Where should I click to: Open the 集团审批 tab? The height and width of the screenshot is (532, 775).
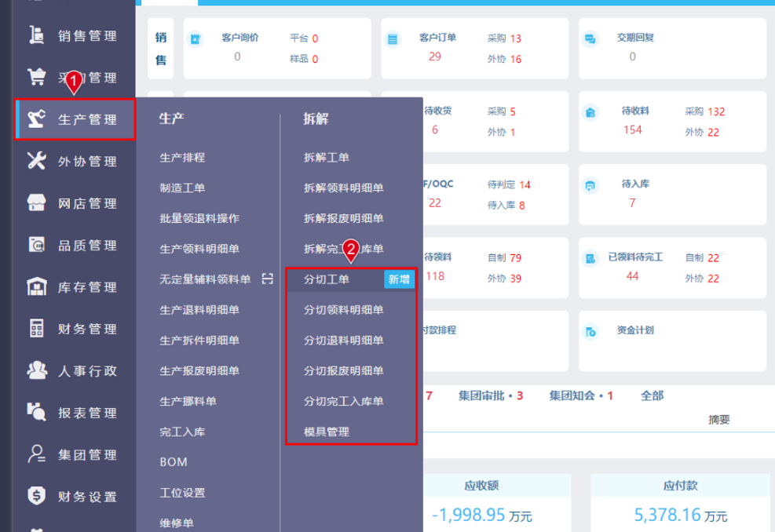click(490, 395)
